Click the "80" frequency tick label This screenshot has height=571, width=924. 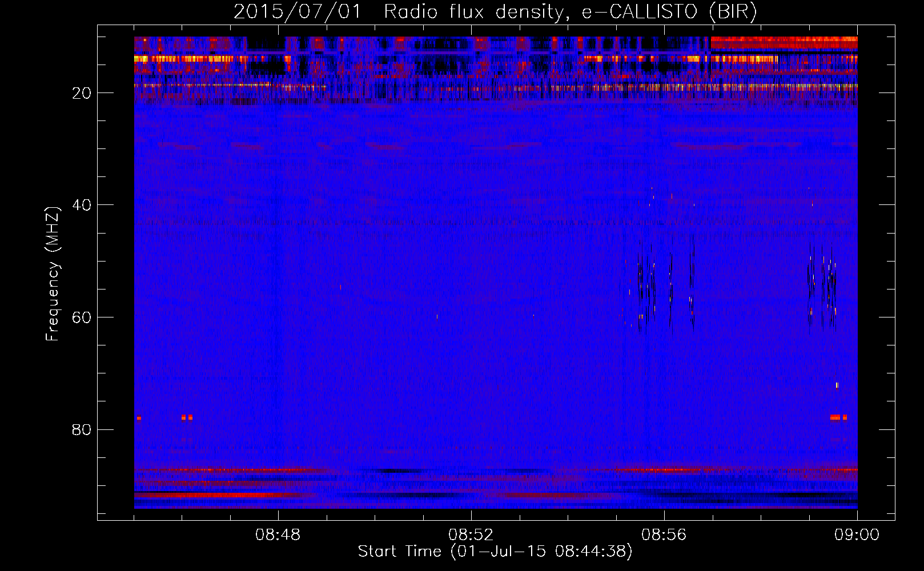tap(82, 429)
